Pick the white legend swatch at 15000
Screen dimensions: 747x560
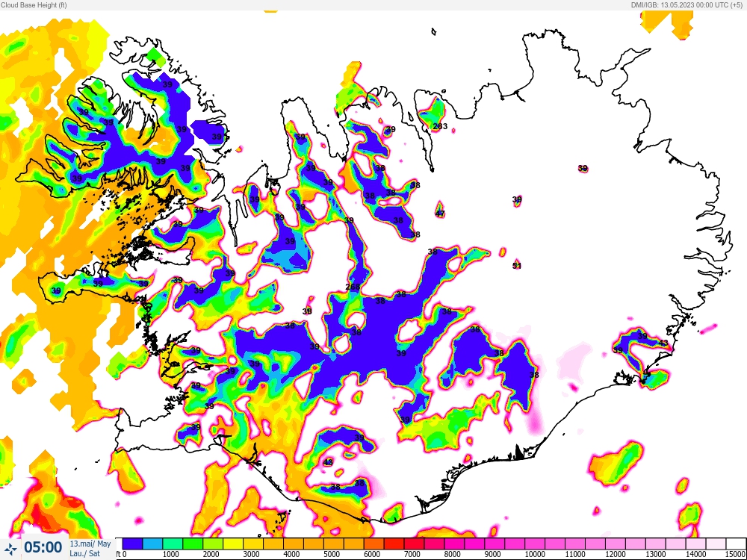[735, 544]
